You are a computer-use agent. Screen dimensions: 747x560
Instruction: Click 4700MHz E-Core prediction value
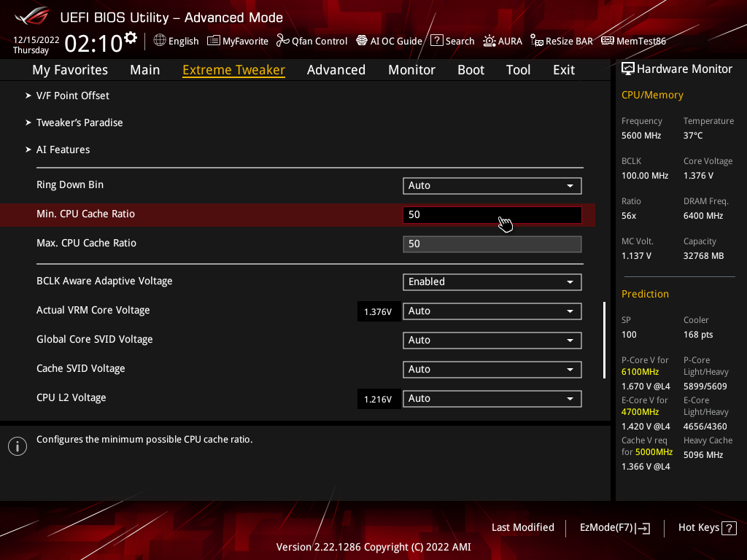pos(640,412)
